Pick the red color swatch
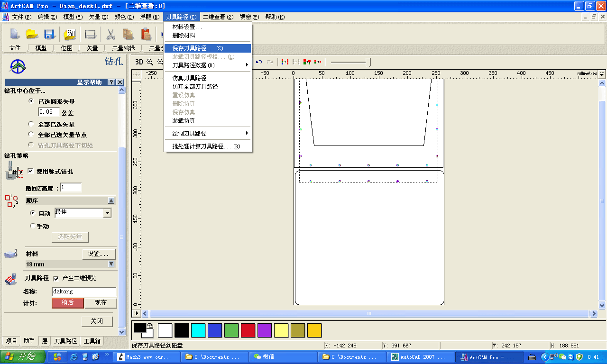 [x=248, y=330]
